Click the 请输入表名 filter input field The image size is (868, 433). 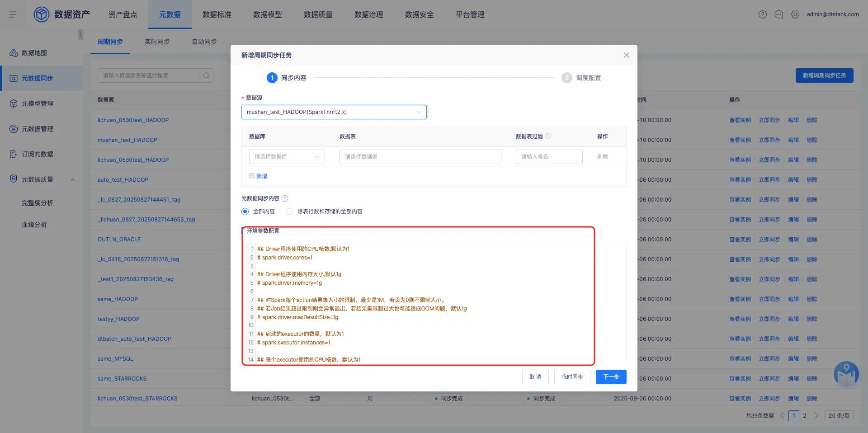549,157
